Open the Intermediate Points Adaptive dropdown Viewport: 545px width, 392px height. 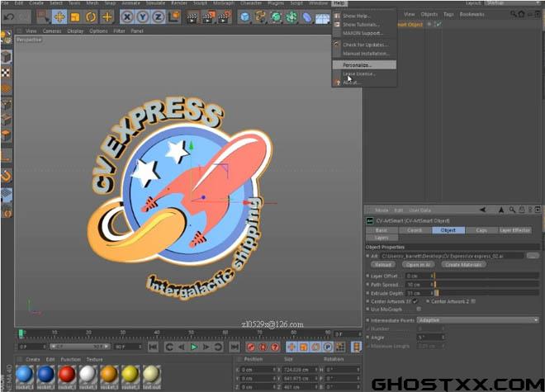[x=477, y=320]
